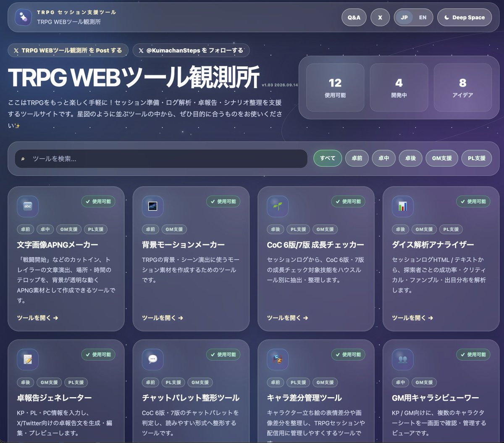Click 'TRPG WEBツール観測所 を Post する'
The height and width of the screenshot is (443, 504).
point(68,50)
